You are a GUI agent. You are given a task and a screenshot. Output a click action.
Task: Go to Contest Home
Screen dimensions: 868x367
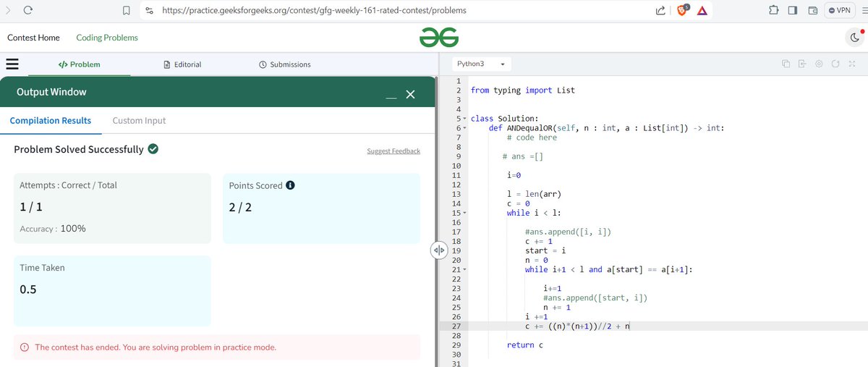pos(33,38)
